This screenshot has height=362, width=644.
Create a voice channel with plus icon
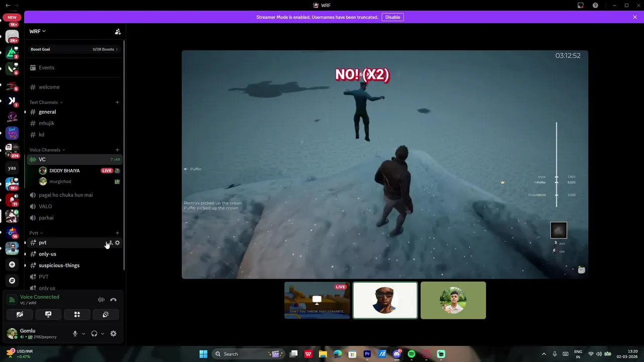pos(117,150)
